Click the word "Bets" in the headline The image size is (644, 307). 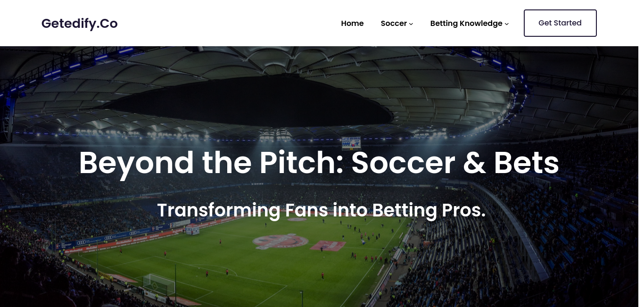coord(526,163)
